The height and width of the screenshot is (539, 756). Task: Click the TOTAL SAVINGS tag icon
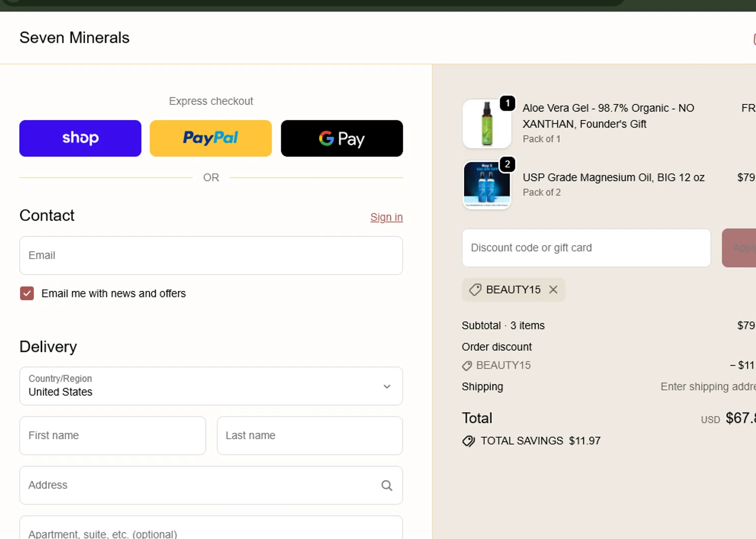[469, 441]
